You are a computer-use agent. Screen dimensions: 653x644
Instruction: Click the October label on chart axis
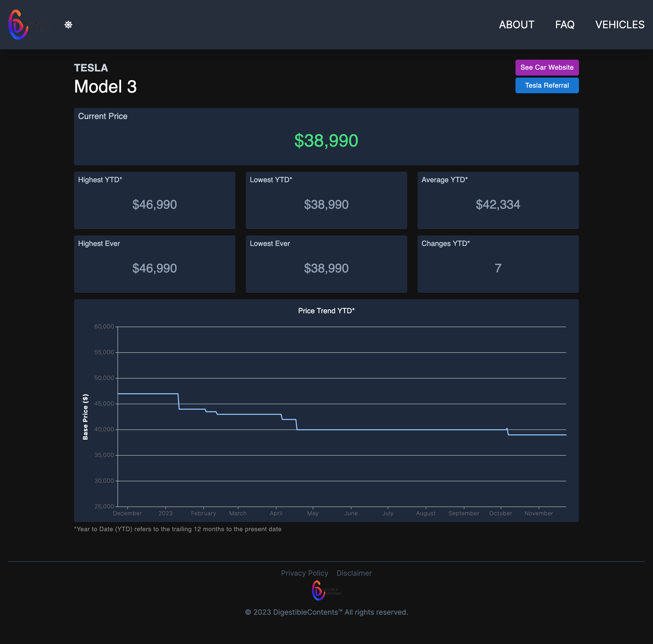coord(501,513)
